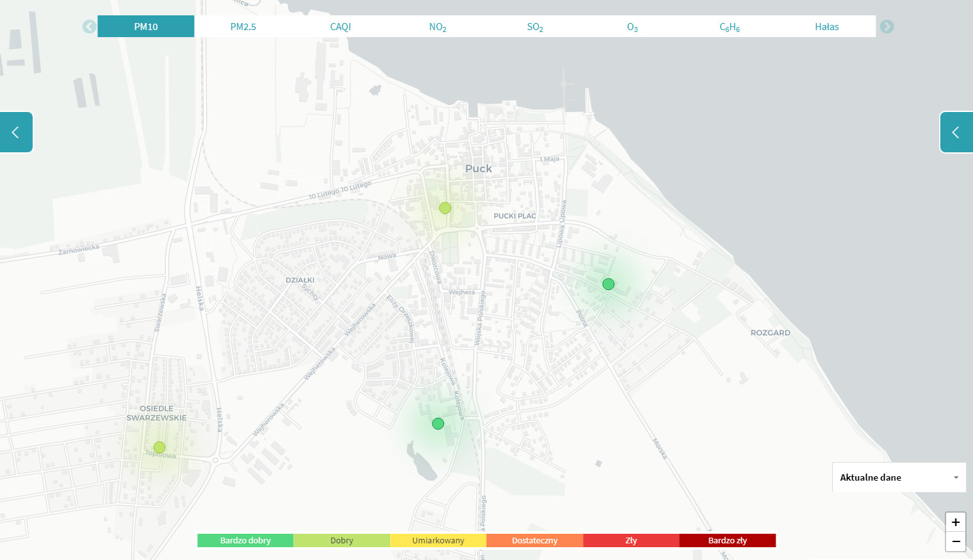The width and height of the screenshot is (973, 560).
Task: Click the Bardzo zły legend swatch
Action: (727, 541)
